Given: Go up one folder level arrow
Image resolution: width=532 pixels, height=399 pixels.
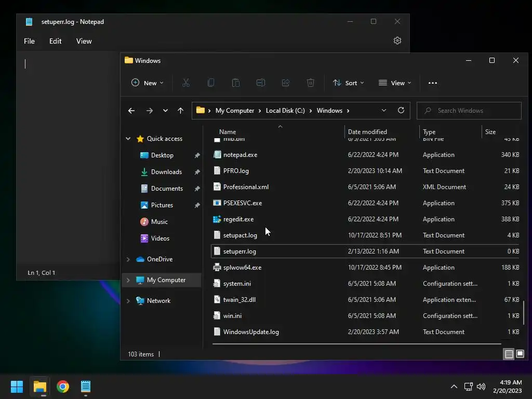Looking at the screenshot, I should click(180, 111).
